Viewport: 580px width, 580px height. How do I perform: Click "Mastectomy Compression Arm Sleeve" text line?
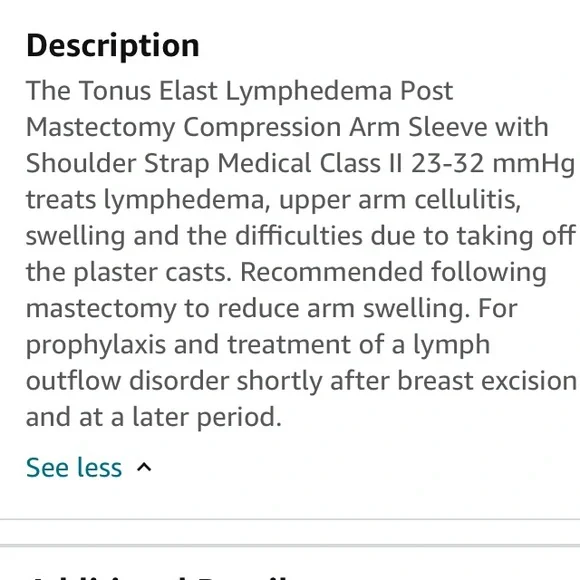pos(256,128)
